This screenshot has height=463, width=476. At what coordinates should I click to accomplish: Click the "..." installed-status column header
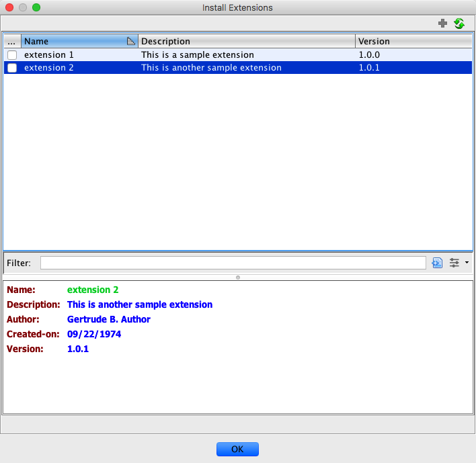(12, 41)
